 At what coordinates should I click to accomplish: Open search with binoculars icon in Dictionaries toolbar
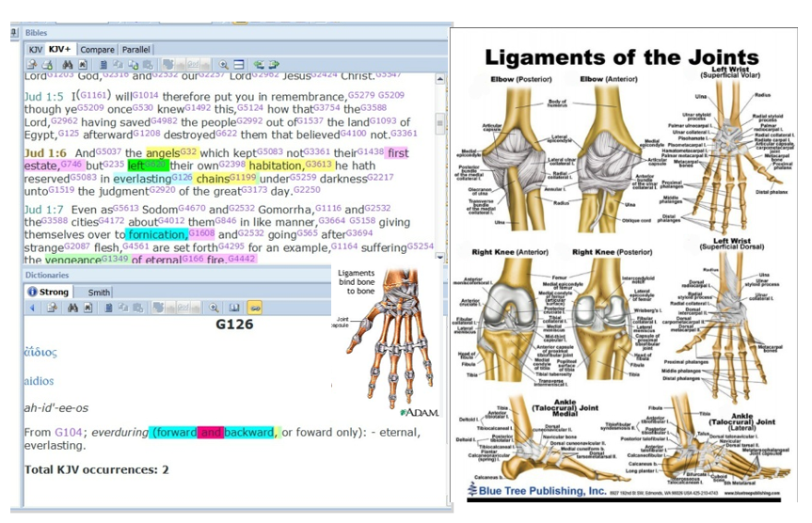point(72,308)
